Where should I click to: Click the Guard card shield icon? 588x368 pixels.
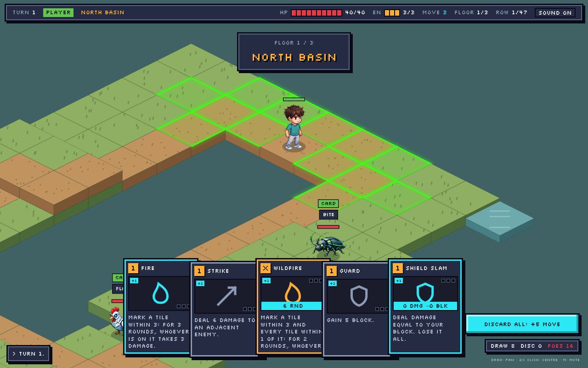359,296
